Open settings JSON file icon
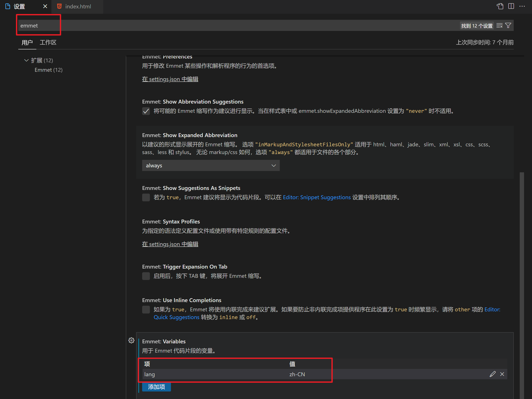 pyautogui.click(x=500, y=6)
